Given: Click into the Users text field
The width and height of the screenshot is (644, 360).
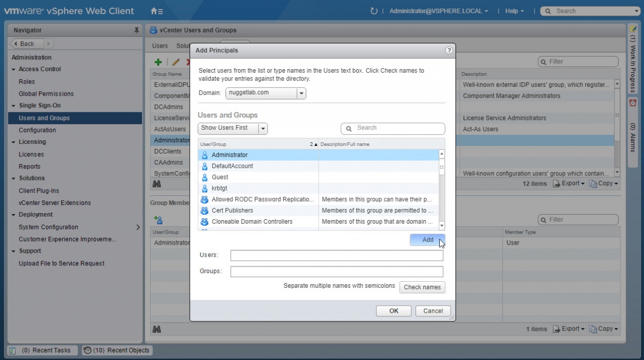Looking at the screenshot, I should [337, 255].
